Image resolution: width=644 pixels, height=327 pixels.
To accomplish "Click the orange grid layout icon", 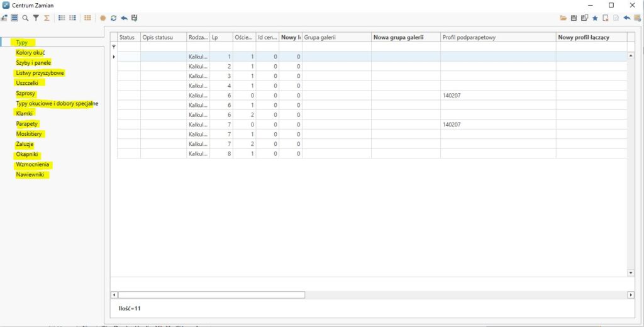I will [87, 18].
